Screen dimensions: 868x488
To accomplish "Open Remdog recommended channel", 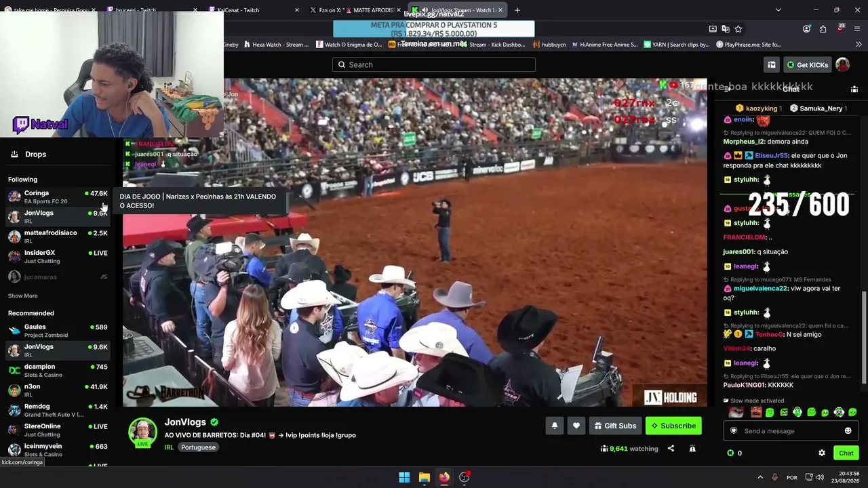I will point(58,410).
